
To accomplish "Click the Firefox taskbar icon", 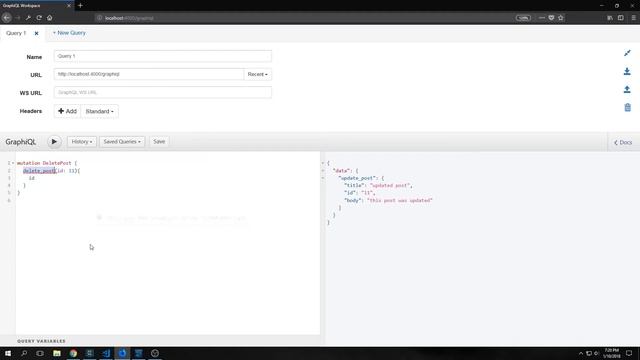I will (122, 353).
